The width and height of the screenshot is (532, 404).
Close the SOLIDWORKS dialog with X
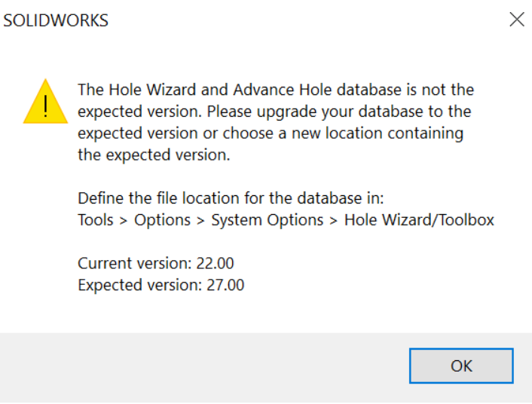516,20
